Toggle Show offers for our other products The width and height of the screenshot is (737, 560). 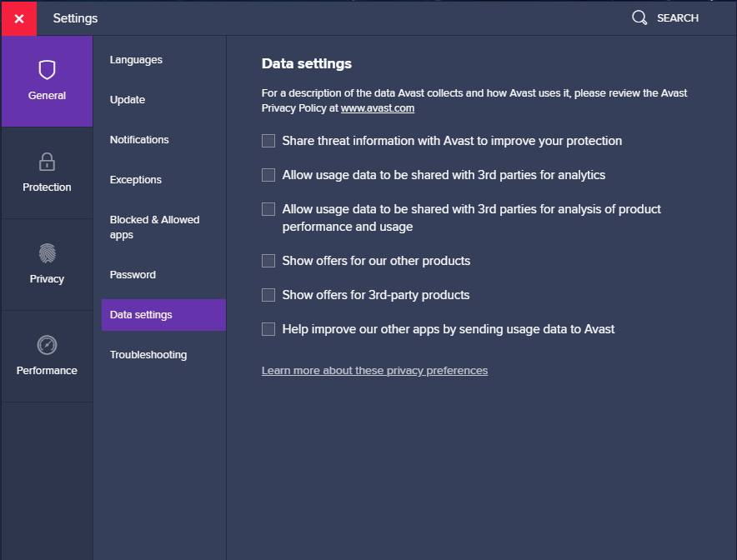click(x=268, y=261)
